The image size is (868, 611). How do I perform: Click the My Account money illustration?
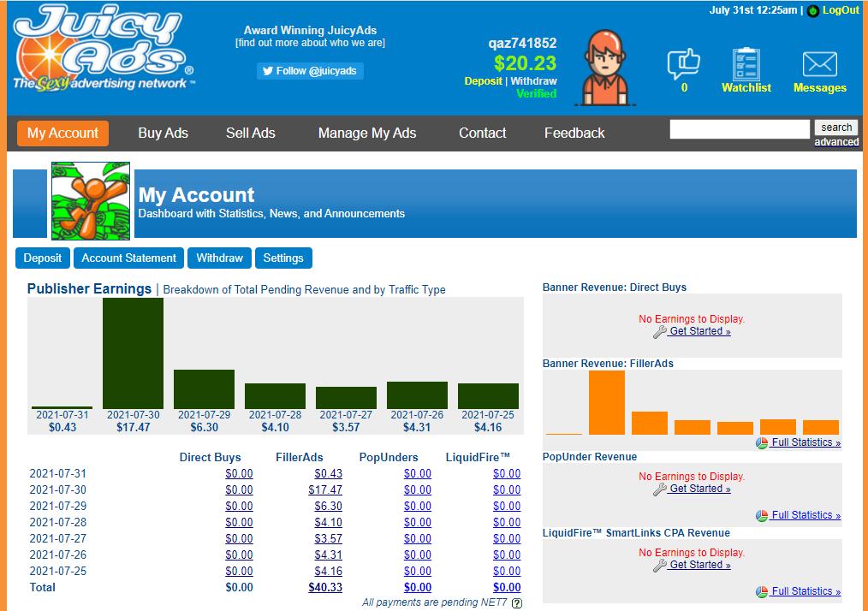91,201
